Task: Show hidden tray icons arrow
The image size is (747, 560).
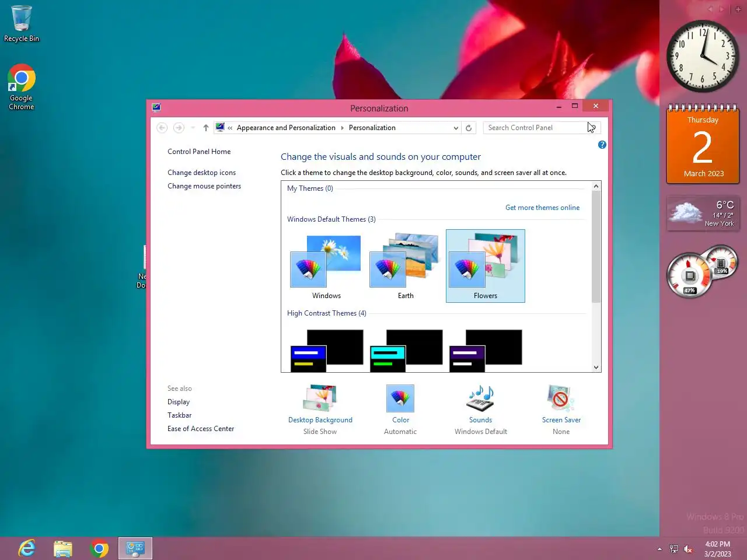Action: click(x=659, y=549)
